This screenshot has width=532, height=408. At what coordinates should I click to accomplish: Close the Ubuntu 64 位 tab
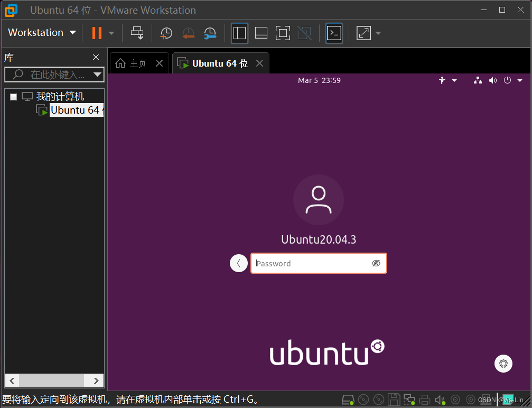tap(259, 63)
